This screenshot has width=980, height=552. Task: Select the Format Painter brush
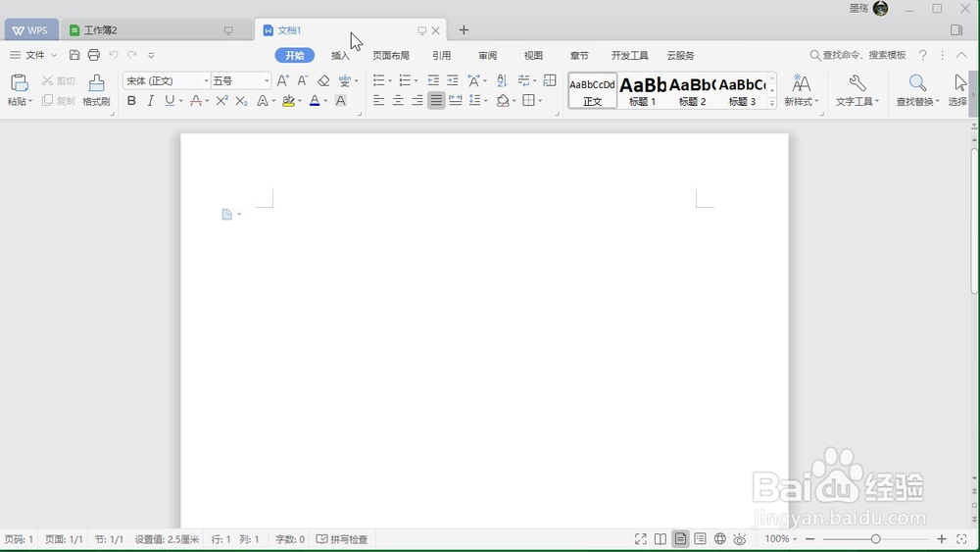point(96,83)
